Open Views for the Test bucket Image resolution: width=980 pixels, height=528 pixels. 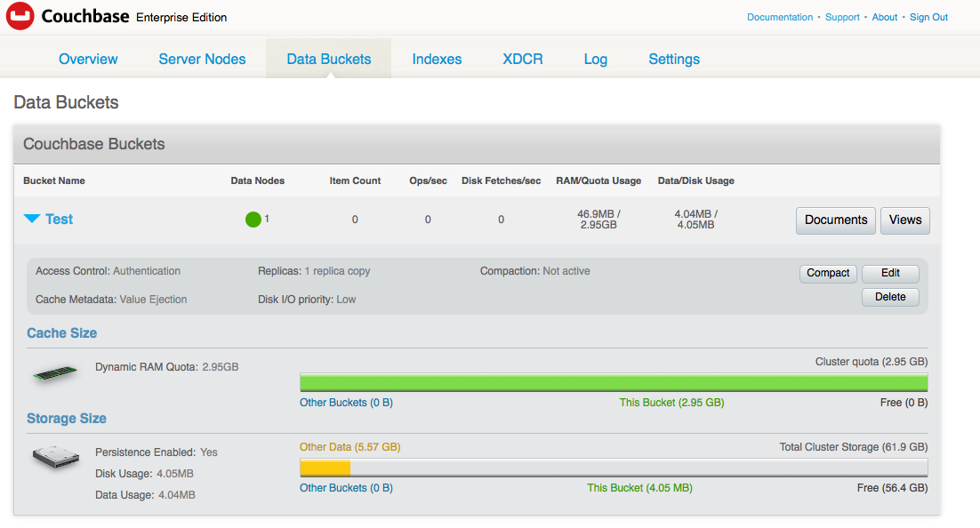[905, 220]
